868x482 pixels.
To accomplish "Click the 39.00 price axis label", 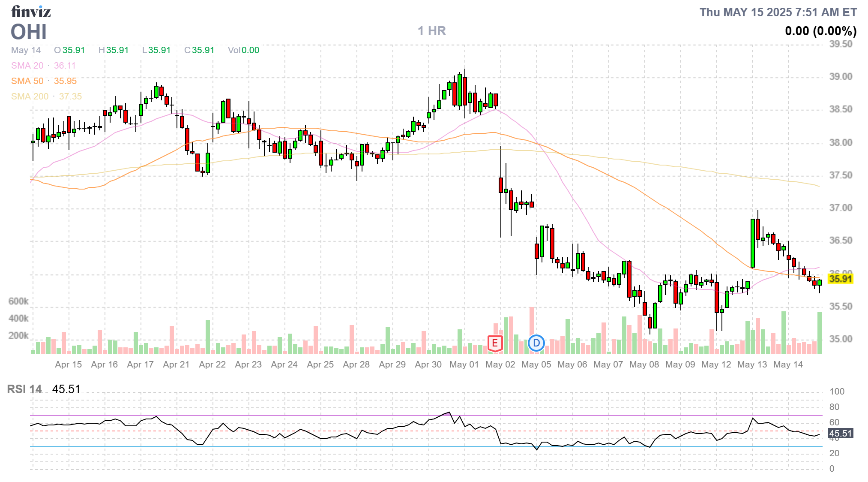I will pyautogui.click(x=841, y=77).
